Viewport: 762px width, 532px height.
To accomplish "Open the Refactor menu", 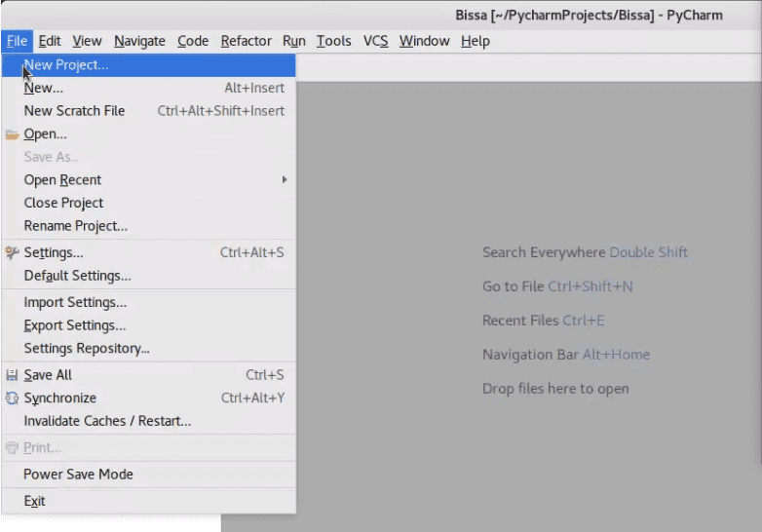I will tap(246, 41).
